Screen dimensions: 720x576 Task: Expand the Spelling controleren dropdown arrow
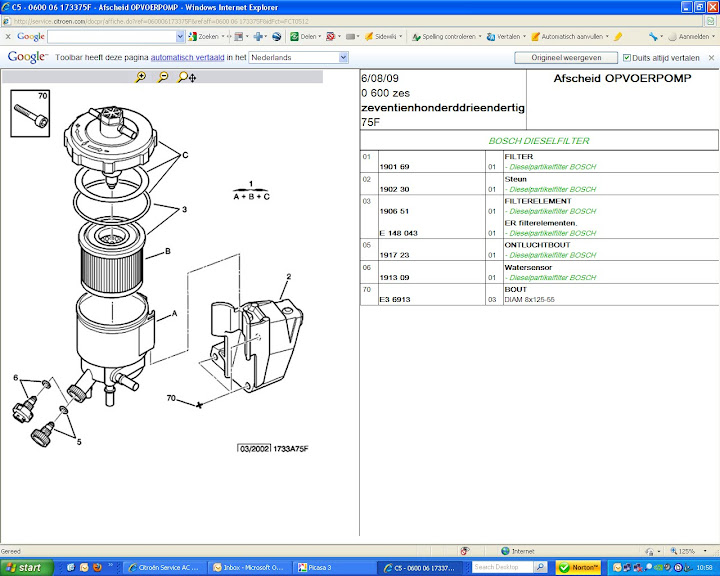(x=480, y=36)
